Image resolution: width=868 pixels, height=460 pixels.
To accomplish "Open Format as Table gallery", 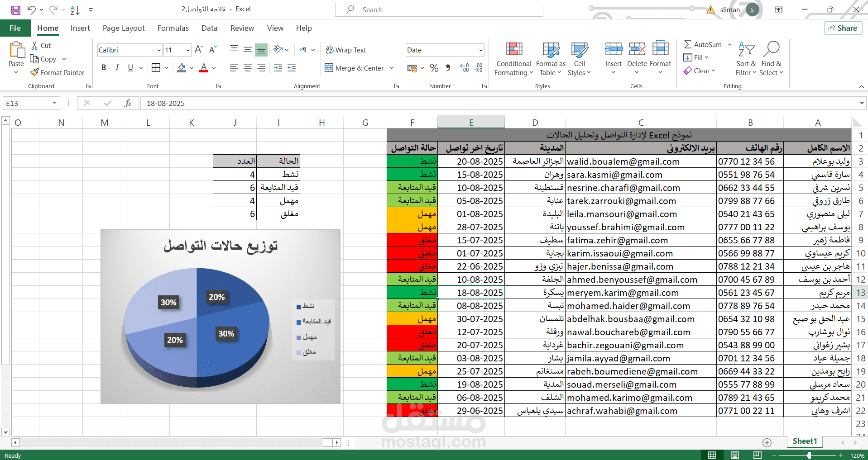I will tap(551, 59).
